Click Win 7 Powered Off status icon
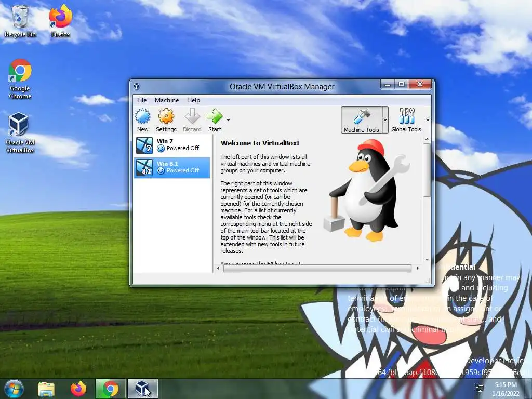532x399 pixels. click(x=161, y=148)
